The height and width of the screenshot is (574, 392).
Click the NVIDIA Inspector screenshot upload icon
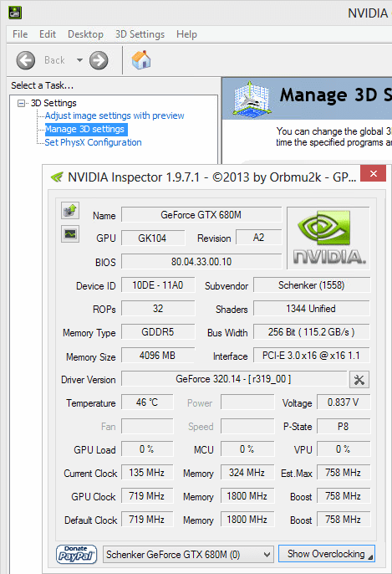coord(70,211)
